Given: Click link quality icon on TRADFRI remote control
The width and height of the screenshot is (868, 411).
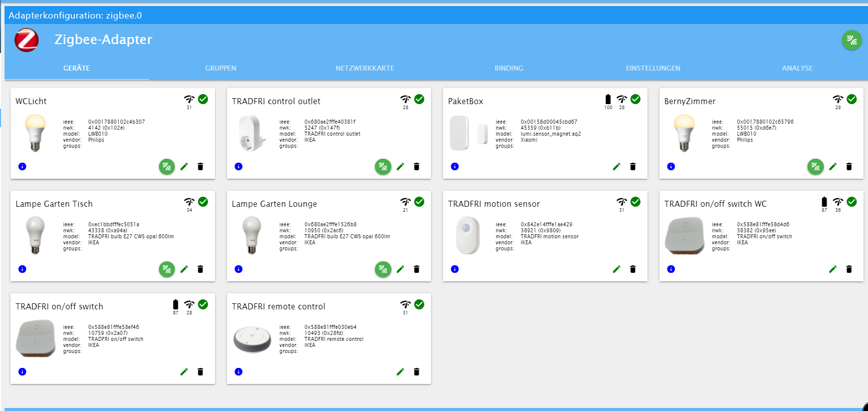Looking at the screenshot, I should 405,304.
